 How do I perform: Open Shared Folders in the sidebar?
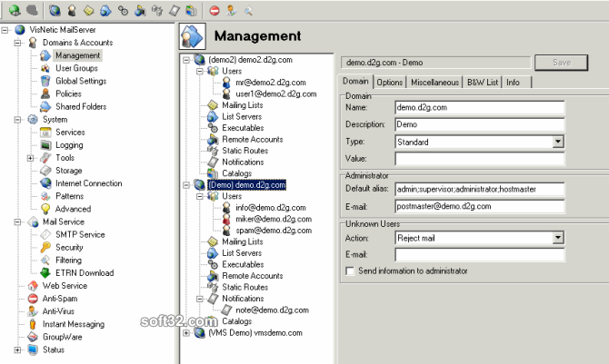click(x=81, y=107)
